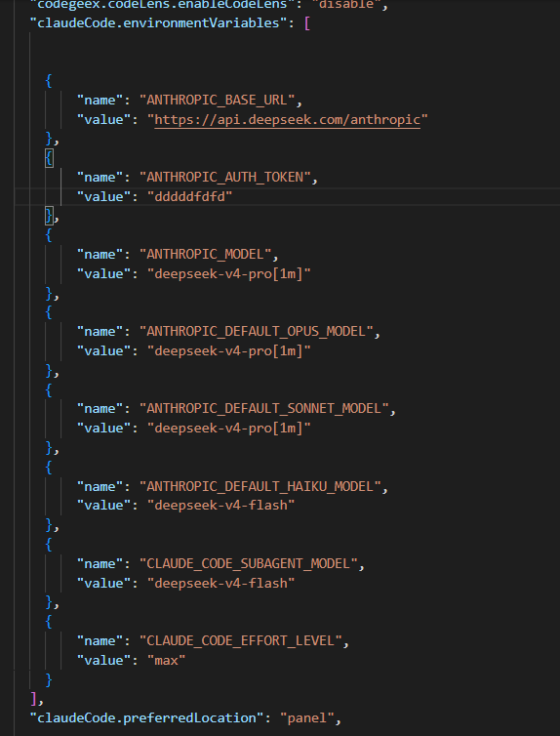The height and width of the screenshot is (736, 560).
Task: Click the closing square bracket of the array
Action: [x=33, y=699]
